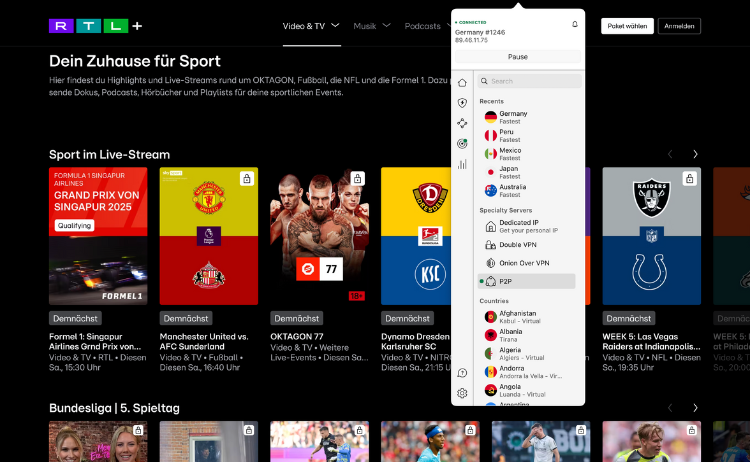Click the notification bell in VPN popup
This screenshot has width=750, height=462.
tap(575, 24)
